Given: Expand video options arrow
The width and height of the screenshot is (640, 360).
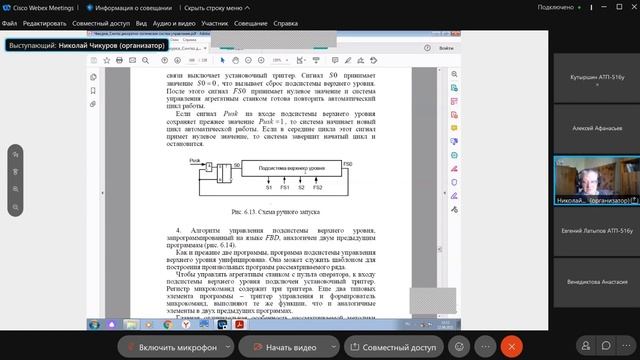Looking at the screenshot, I should click(x=333, y=347).
